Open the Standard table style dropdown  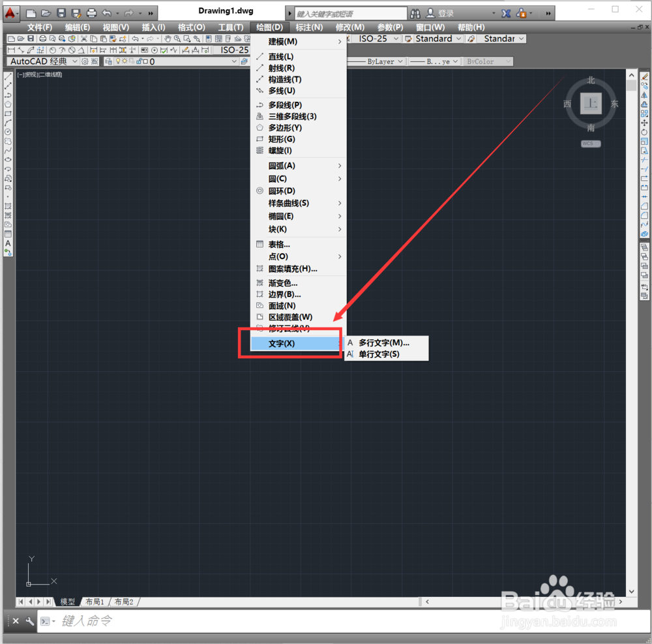pos(438,38)
